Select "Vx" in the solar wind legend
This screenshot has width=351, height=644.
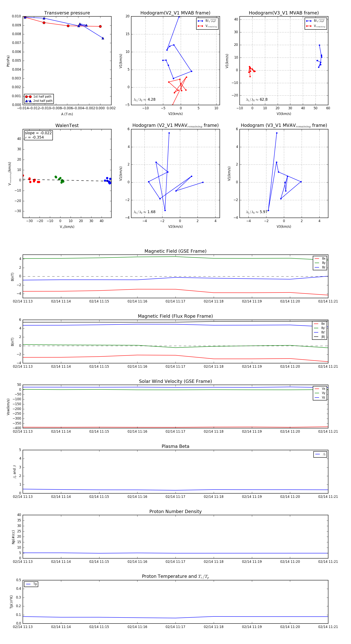click(320, 389)
